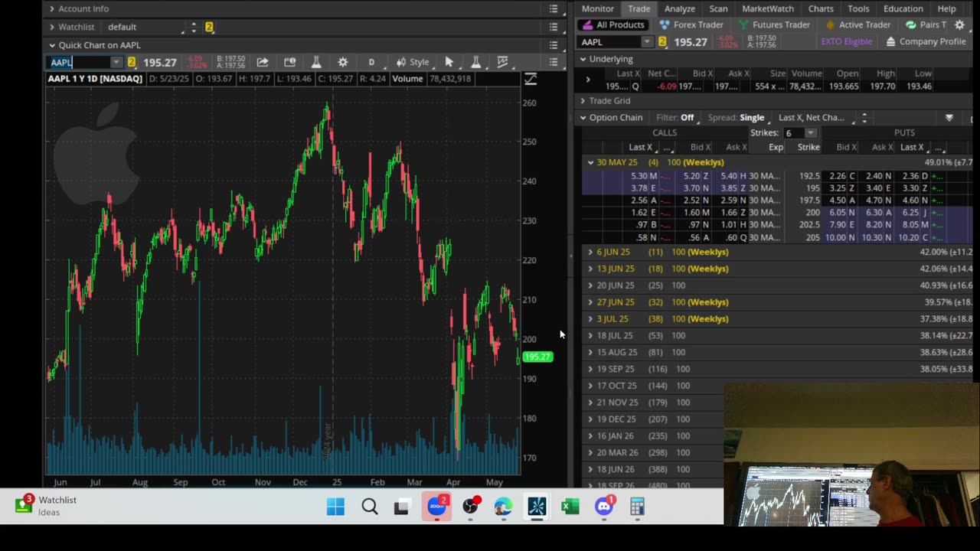The width and height of the screenshot is (980, 551).
Task: Open Trade tab AAPL symbol dropdown
Action: 647,42
